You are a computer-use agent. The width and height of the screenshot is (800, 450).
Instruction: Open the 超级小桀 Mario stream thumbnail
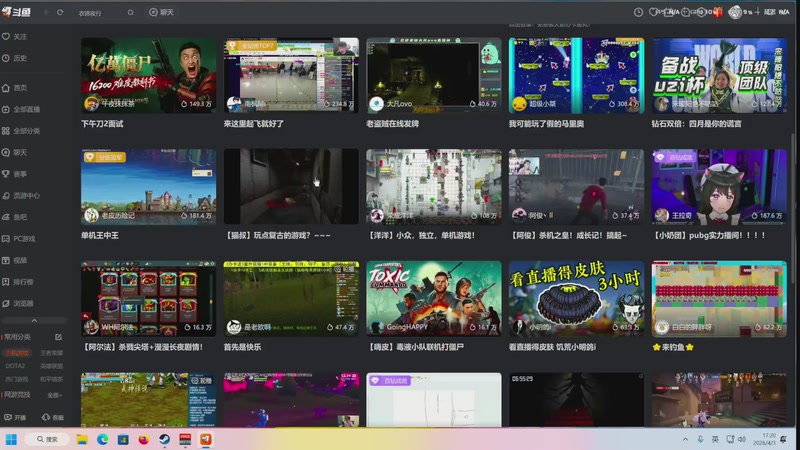pyautogui.click(x=576, y=76)
